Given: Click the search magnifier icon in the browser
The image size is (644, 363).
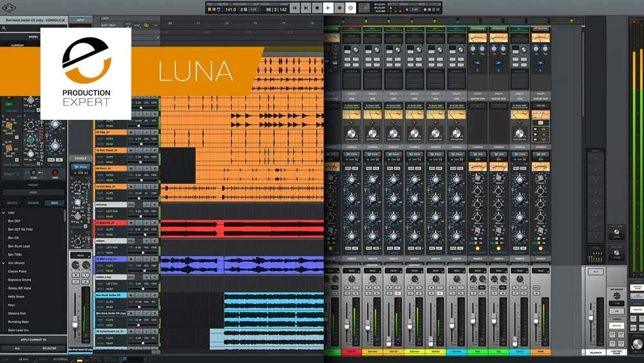Looking at the screenshot, I should [x=4, y=28].
